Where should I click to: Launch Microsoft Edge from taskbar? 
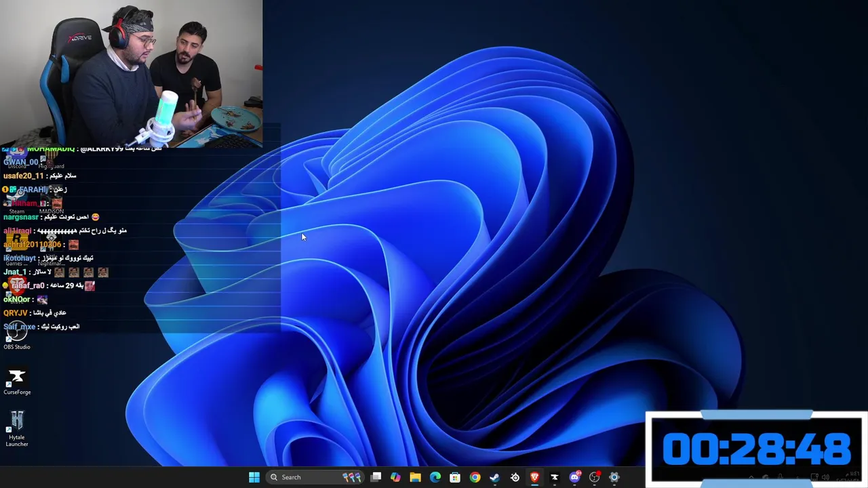[x=435, y=477]
